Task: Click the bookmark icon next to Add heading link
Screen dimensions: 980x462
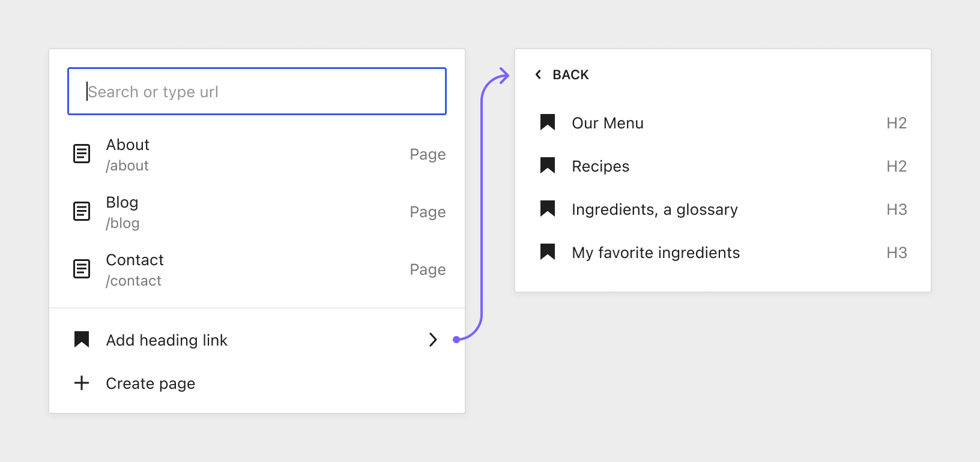Action: [81, 339]
